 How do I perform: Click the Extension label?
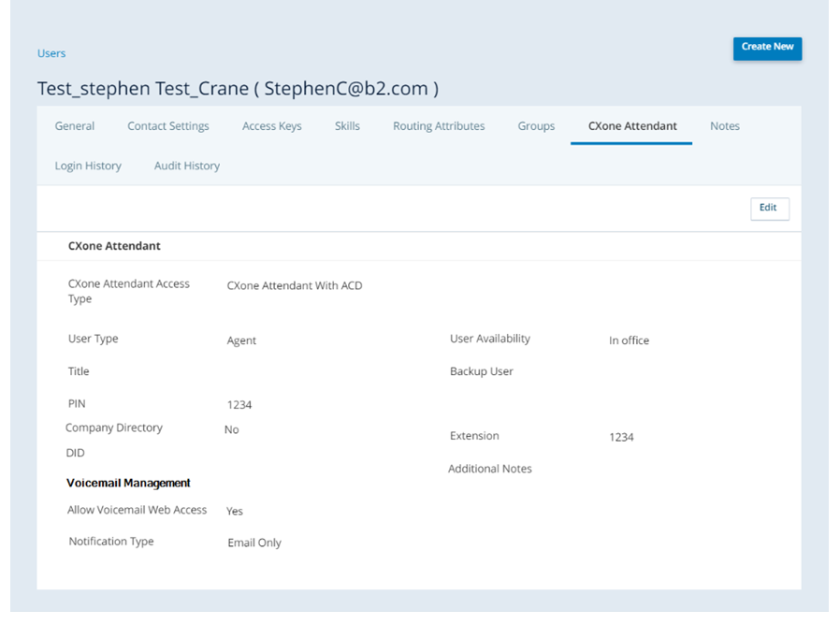474,436
